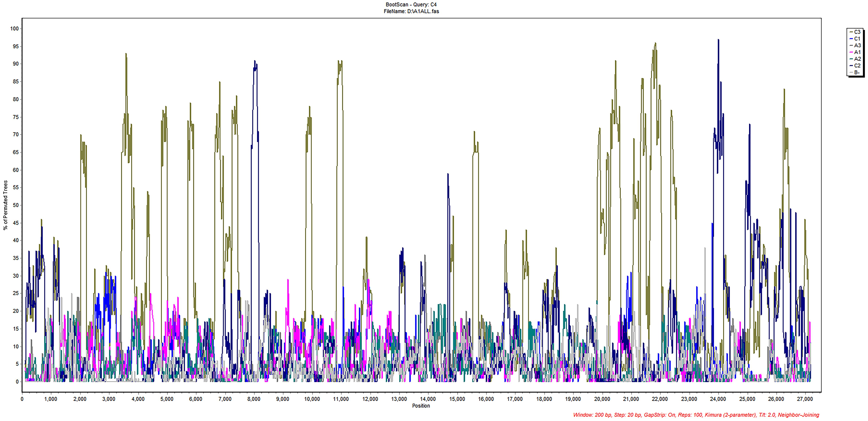The height and width of the screenshot is (421, 868).
Task: Click the 18,000 tick on the position axis
Action: 544,399
